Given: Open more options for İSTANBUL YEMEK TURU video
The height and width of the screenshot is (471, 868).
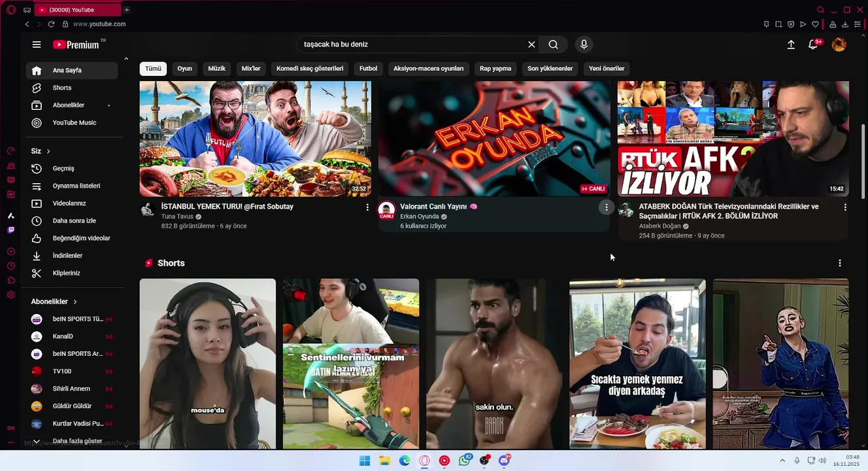Looking at the screenshot, I should [367, 207].
